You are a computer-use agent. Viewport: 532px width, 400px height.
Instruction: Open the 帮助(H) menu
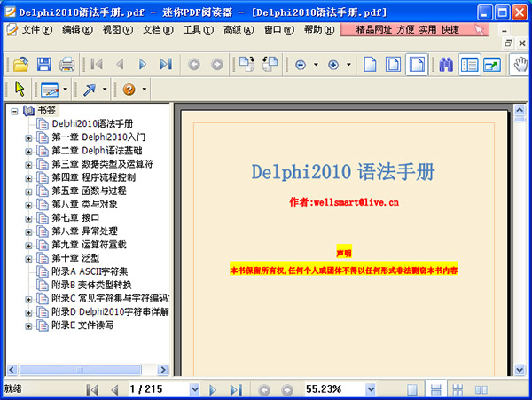click(x=319, y=30)
